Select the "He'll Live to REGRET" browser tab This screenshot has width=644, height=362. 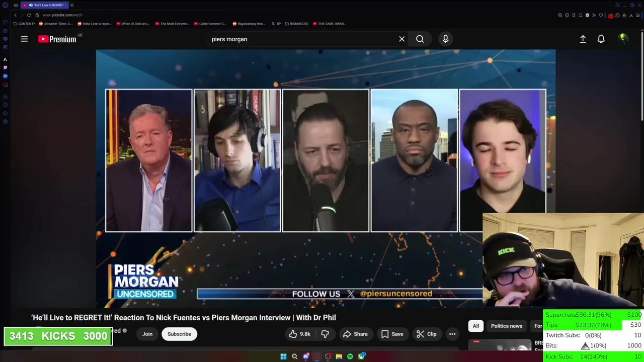click(x=44, y=5)
